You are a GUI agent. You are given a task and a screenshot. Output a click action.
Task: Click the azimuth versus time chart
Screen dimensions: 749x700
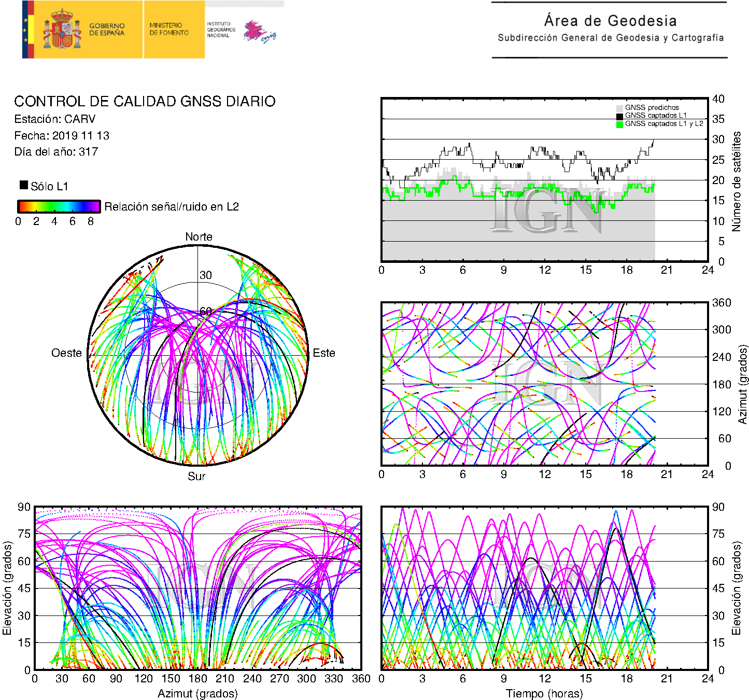[545, 384]
